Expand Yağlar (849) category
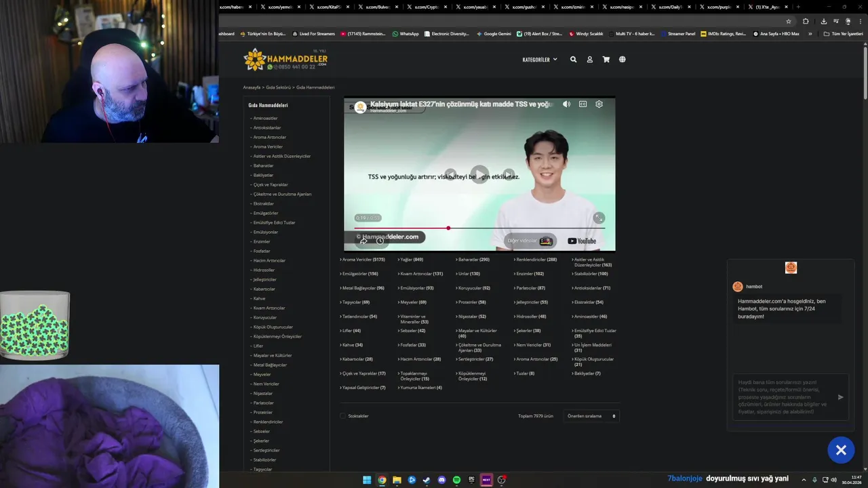Viewport: 868px width, 488px height. click(x=410, y=260)
